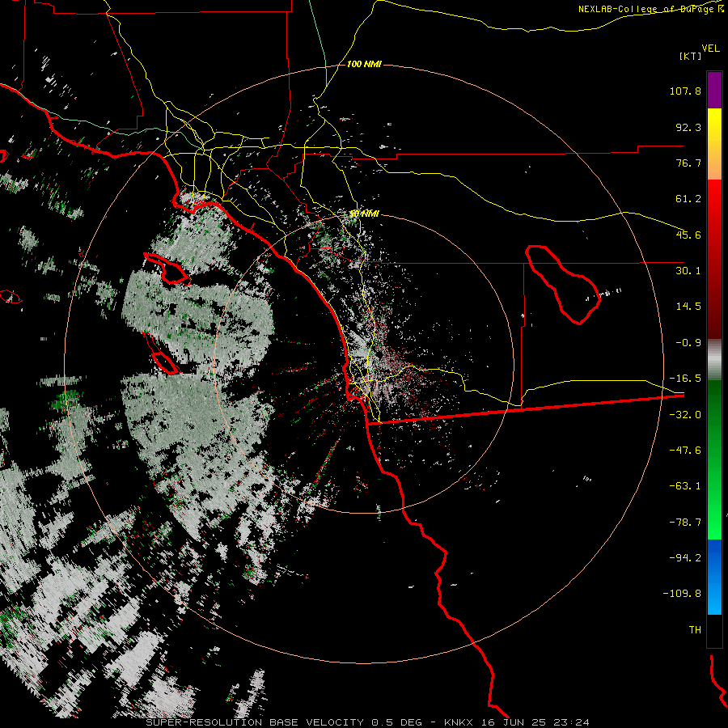Click the 61.2 legend value

[688, 199]
